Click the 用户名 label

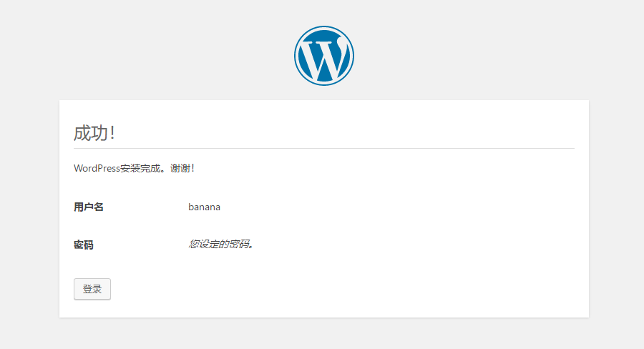click(x=89, y=207)
